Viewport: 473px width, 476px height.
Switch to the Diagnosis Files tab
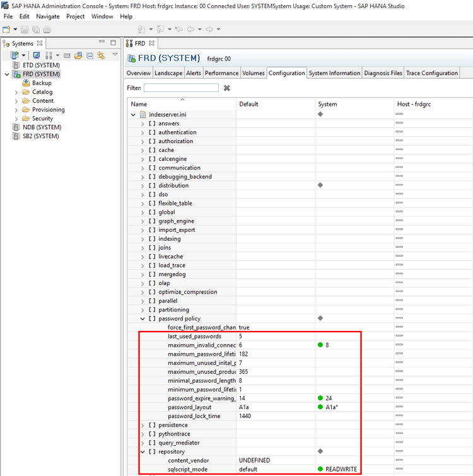383,73
